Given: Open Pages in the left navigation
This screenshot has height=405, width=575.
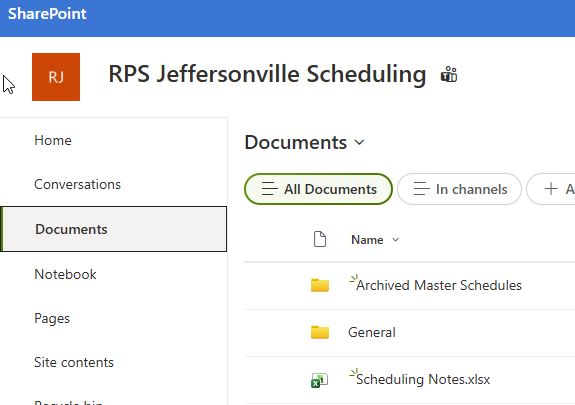Looking at the screenshot, I should tap(52, 318).
